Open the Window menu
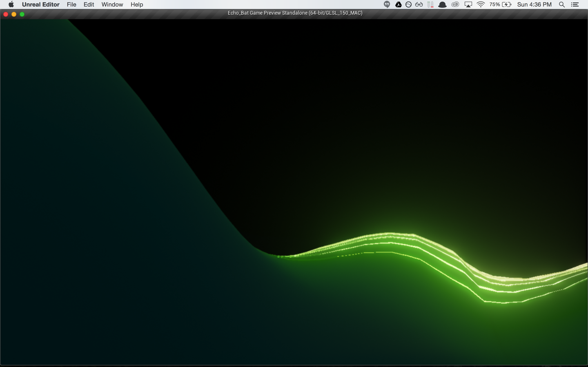588x367 pixels. (112, 4)
